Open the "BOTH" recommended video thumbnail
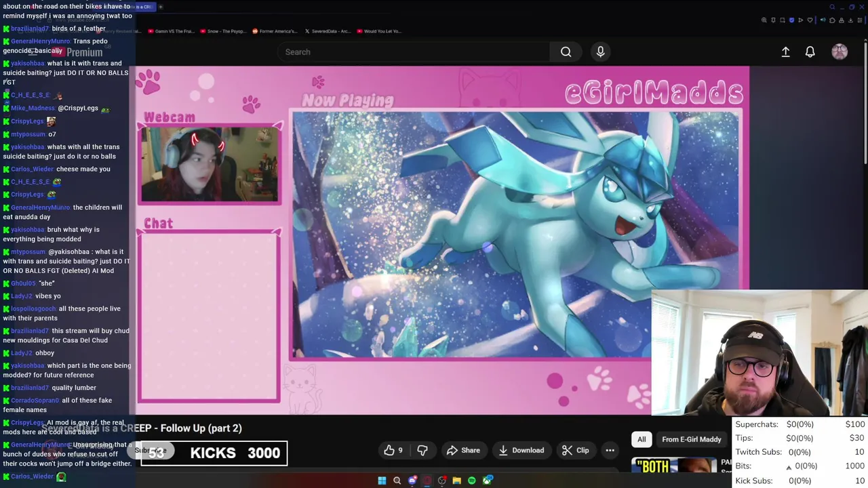The width and height of the screenshot is (868, 488). 674,466
